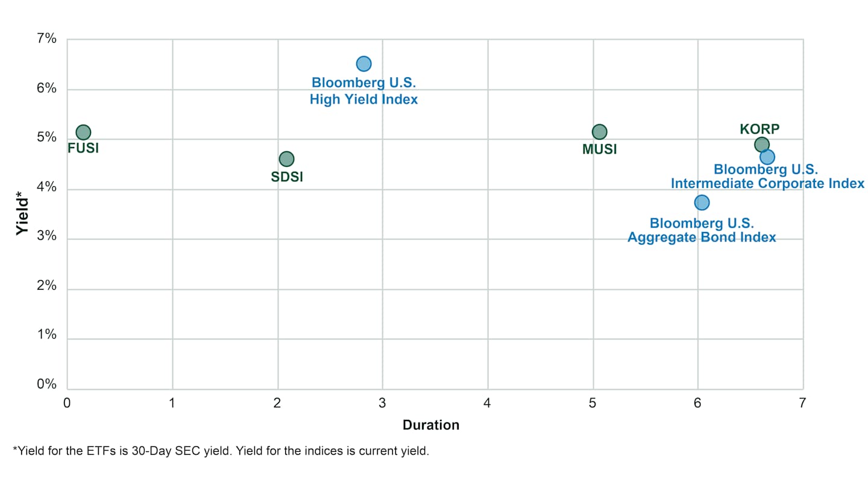Click the Bloomberg U.S. High Yield Index label

[x=363, y=91]
